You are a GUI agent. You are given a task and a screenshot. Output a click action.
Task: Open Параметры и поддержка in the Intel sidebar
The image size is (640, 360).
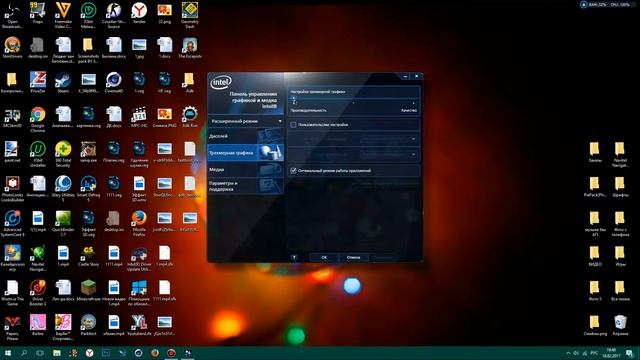pos(245,186)
